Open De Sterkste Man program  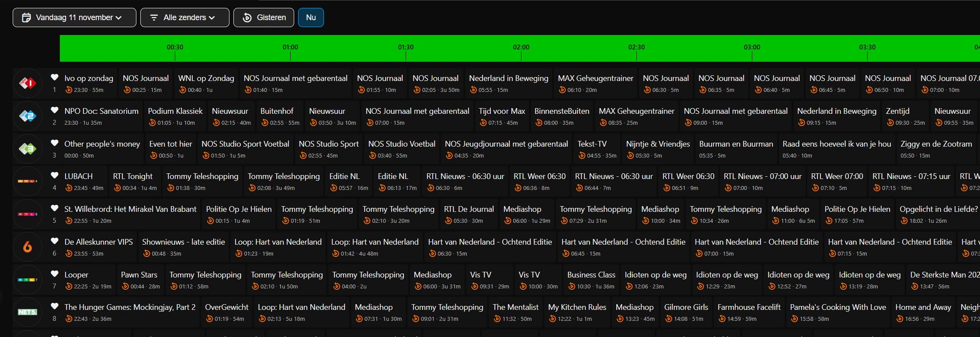tap(943, 280)
